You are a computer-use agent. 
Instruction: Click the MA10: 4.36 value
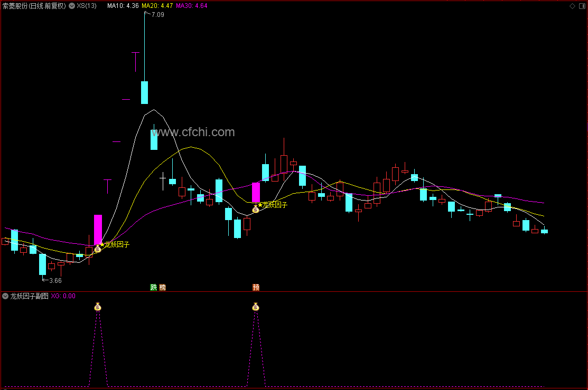pos(123,6)
